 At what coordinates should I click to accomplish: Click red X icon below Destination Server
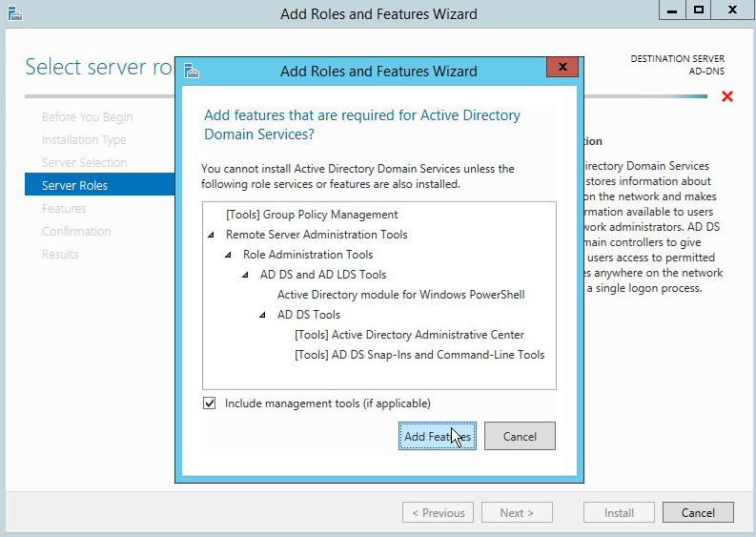(727, 96)
